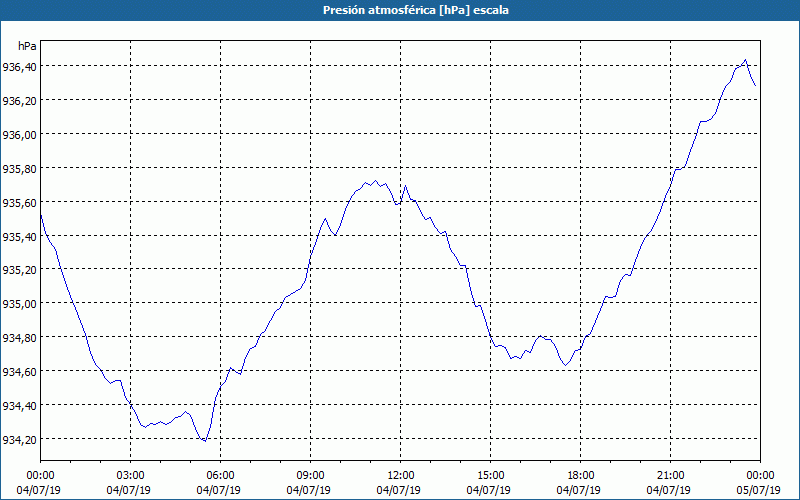Select the 06:00 time label
This screenshot has height=500, width=800.
pyautogui.click(x=220, y=476)
